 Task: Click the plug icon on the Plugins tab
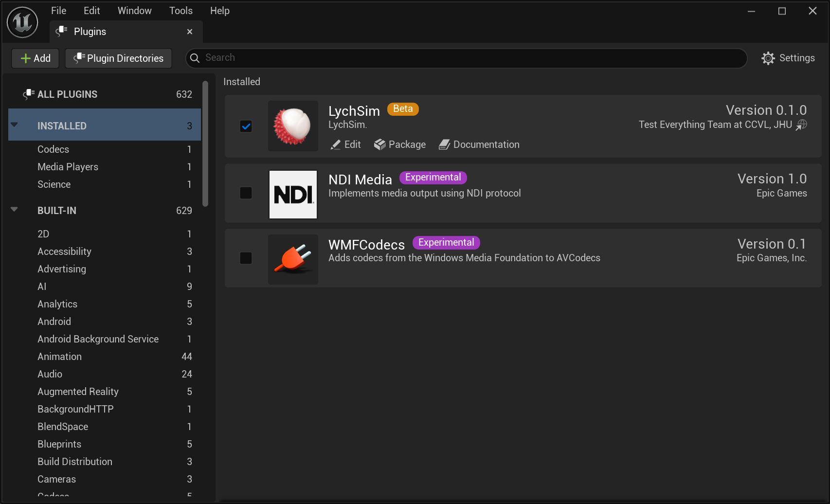point(62,32)
